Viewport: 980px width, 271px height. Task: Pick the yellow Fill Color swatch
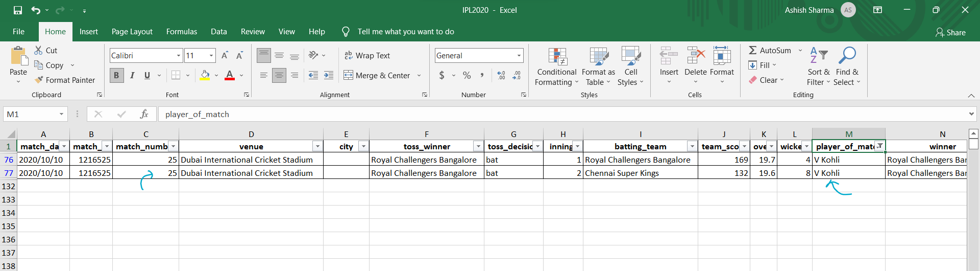click(205, 75)
